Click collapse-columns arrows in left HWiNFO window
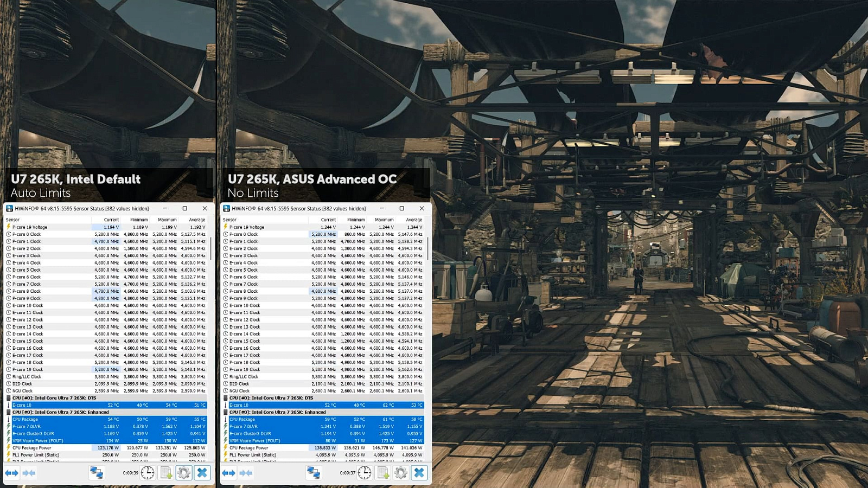 pos(29,473)
